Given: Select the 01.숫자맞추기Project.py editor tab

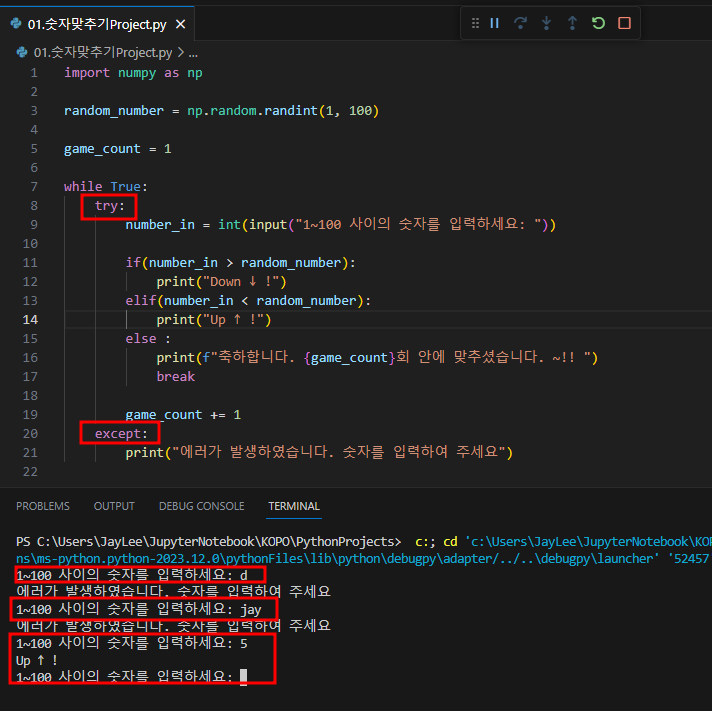Looking at the screenshot, I should 97,24.
